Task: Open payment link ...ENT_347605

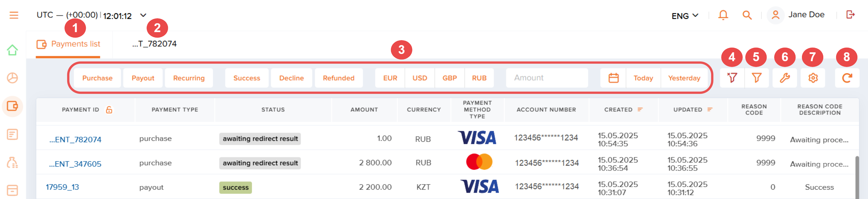Action: [75, 164]
